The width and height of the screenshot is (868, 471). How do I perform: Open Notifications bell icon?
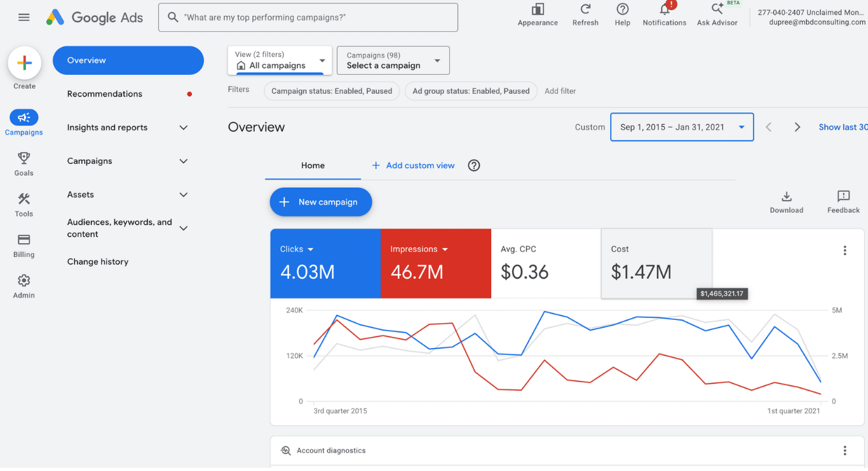[665, 10]
